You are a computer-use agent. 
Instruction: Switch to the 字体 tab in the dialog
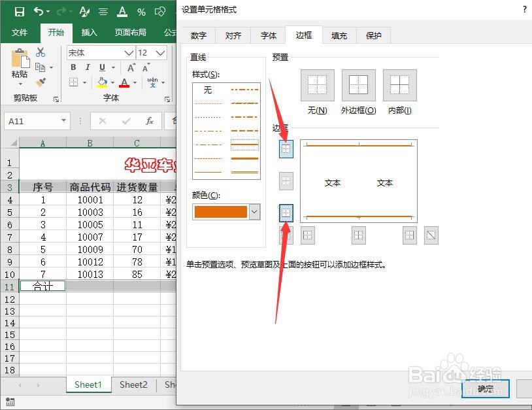pos(269,35)
